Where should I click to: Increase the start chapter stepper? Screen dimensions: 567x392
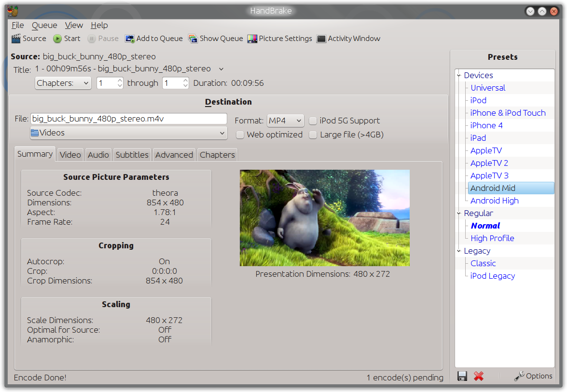pyautogui.click(x=120, y=80)
